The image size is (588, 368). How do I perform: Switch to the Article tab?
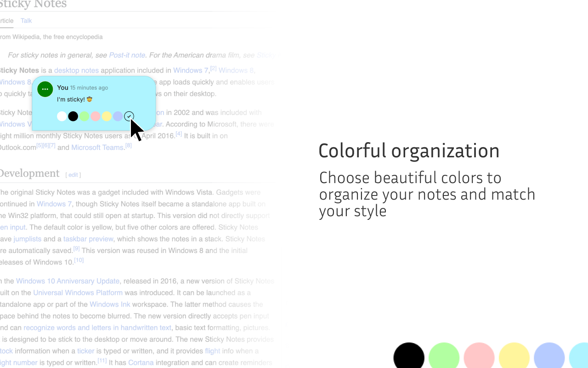point(6,21)
